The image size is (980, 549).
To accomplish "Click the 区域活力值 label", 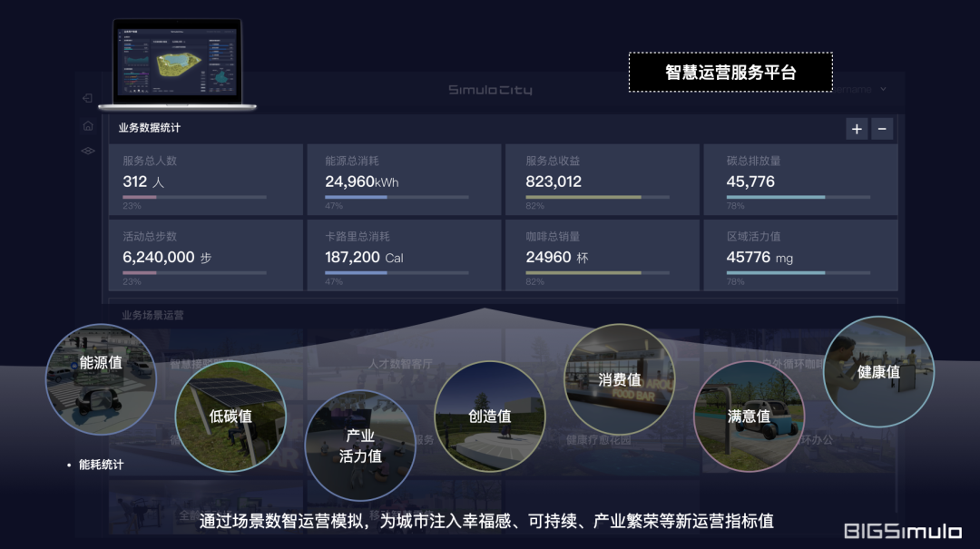I will pos(753,236).
